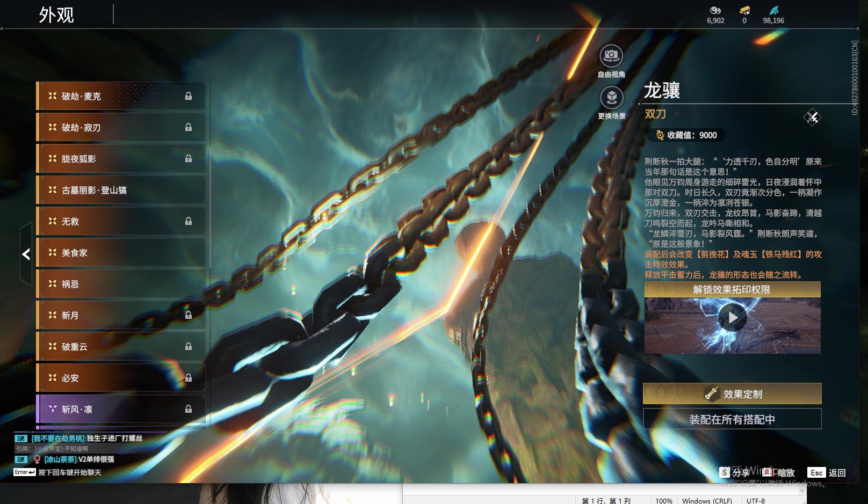Click the gold tael currency icon above 6,902

pyautogui.click(x=715, y=10)
